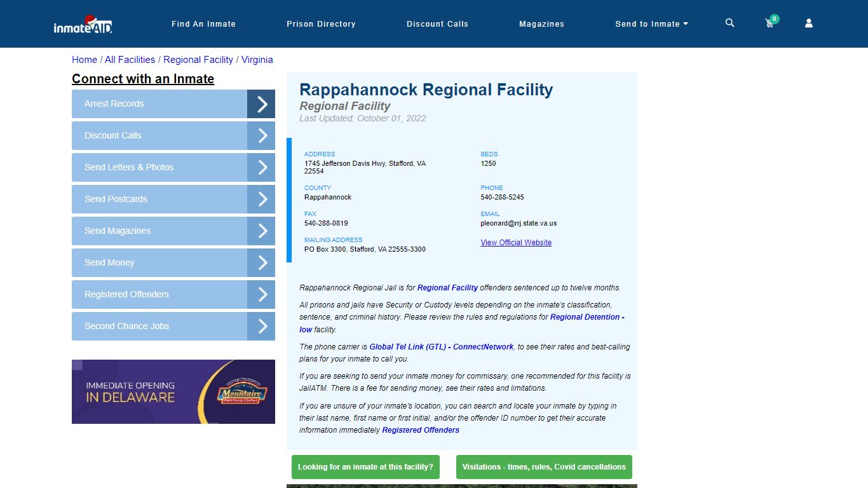Click the arrow beside Second Chance Jobs
The height and width of the screenshot is (488, 868).
coord(261,326)
